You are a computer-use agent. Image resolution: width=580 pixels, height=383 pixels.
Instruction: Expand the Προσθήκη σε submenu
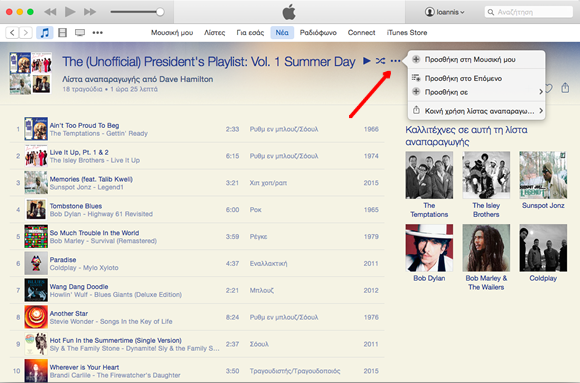pyautogui.click(x=476, y=92)
